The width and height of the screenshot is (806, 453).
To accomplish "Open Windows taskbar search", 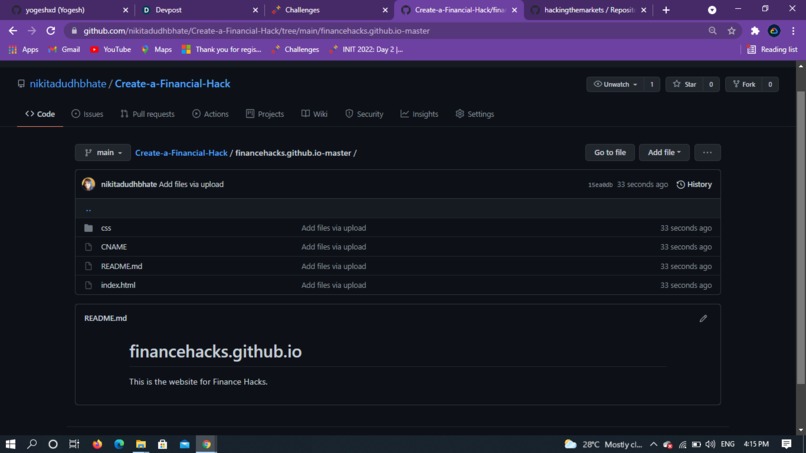I will pyautogui.click(x=32, y=444).
